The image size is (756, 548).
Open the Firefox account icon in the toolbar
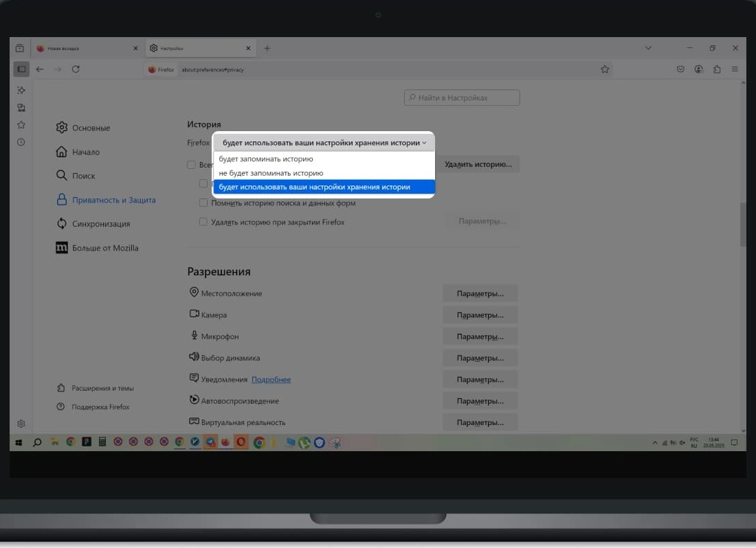[x=699, y=69]
